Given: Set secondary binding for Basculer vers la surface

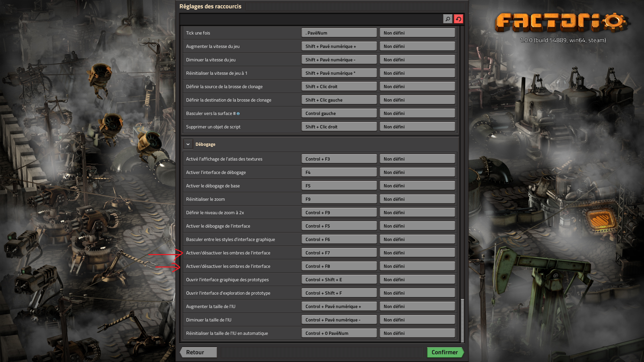Looking at the screenshot, I should pos(417,113).
